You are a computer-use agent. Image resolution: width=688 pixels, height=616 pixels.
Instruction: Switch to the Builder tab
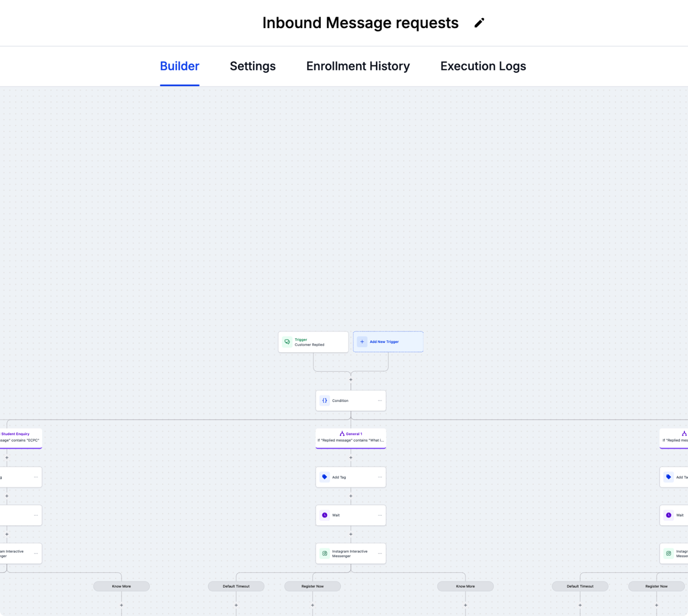(x=179, y=66)
